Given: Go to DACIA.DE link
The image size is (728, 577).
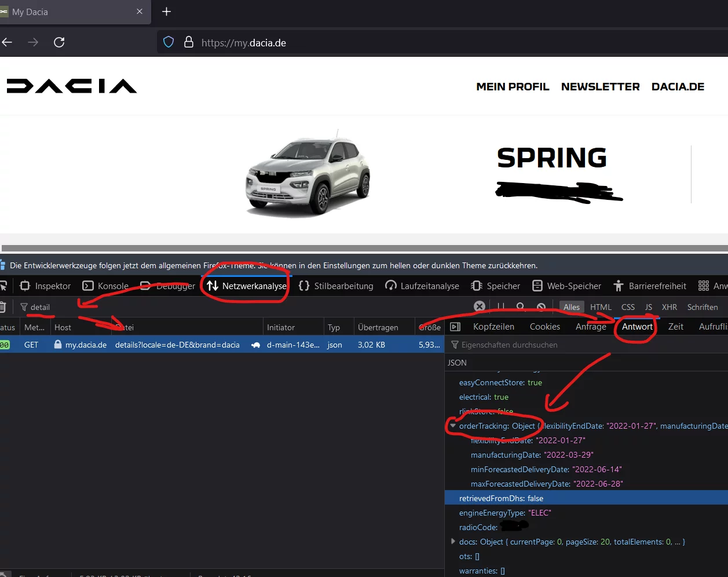Looking at the screenshot, I should click(678, 87).
